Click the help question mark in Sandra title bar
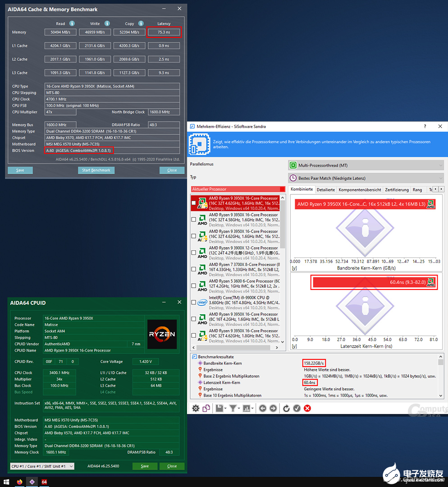This screenshot has width=448, height=487. click(x=425, y=126)
